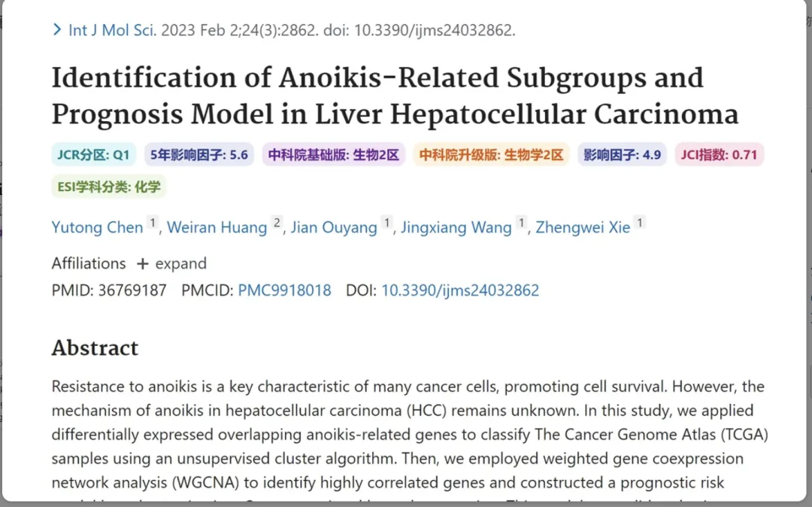This screenshot has width=812, height=507.
Task: Open author Zhengwei Xie's page
Action: pos(583,227)
